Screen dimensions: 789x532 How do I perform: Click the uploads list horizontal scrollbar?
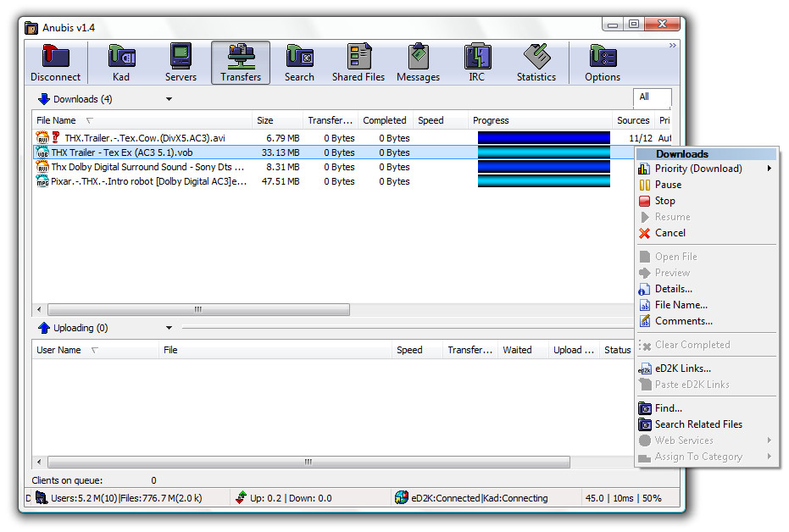pos(309,462)
